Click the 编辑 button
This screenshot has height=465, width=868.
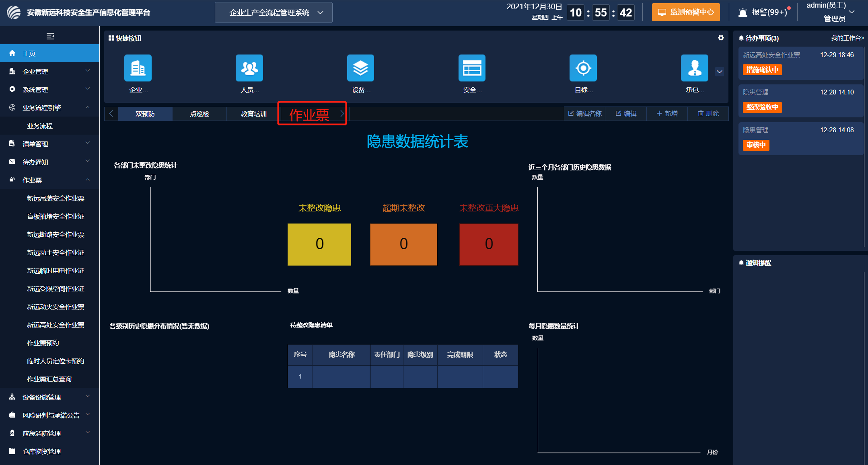click(x=626, y=114)
